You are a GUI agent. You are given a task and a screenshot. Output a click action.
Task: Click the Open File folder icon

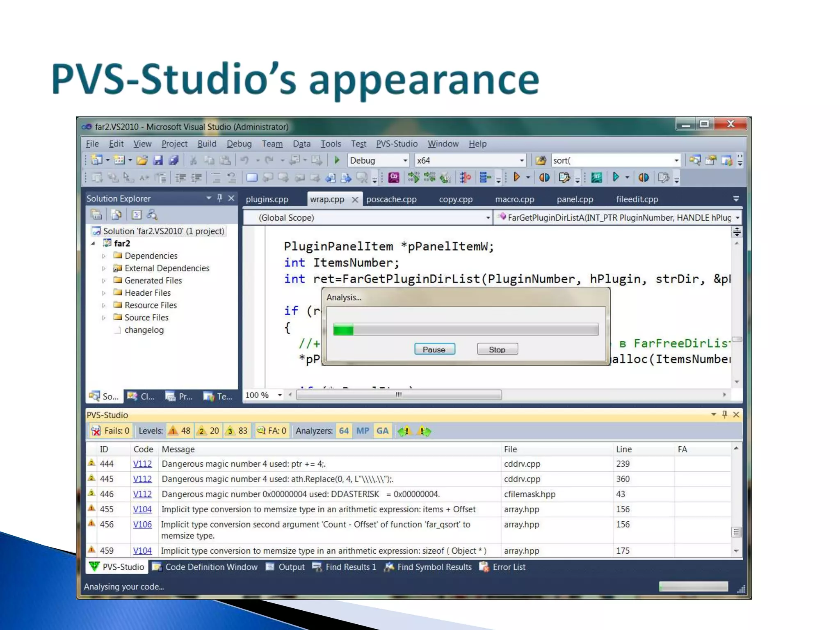142,160
